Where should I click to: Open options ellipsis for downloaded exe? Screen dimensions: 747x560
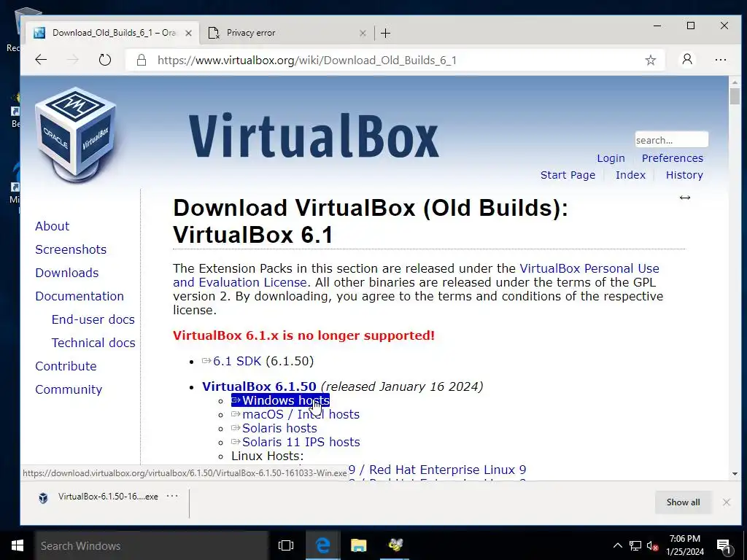click(172, 496)
